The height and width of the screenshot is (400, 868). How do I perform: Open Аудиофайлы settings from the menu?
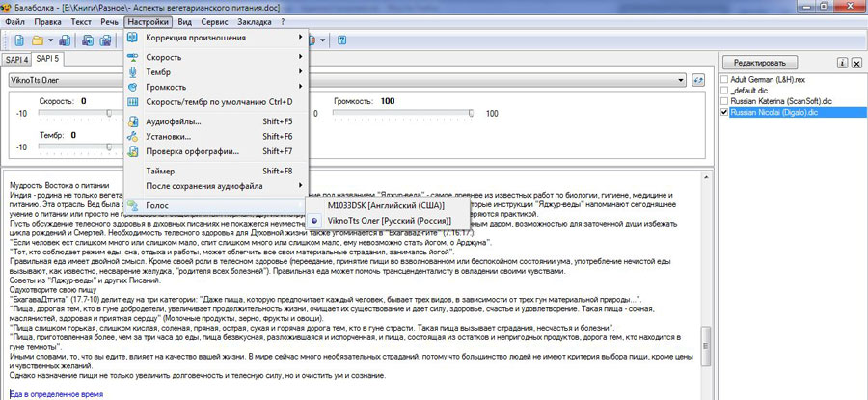(174, 121)
